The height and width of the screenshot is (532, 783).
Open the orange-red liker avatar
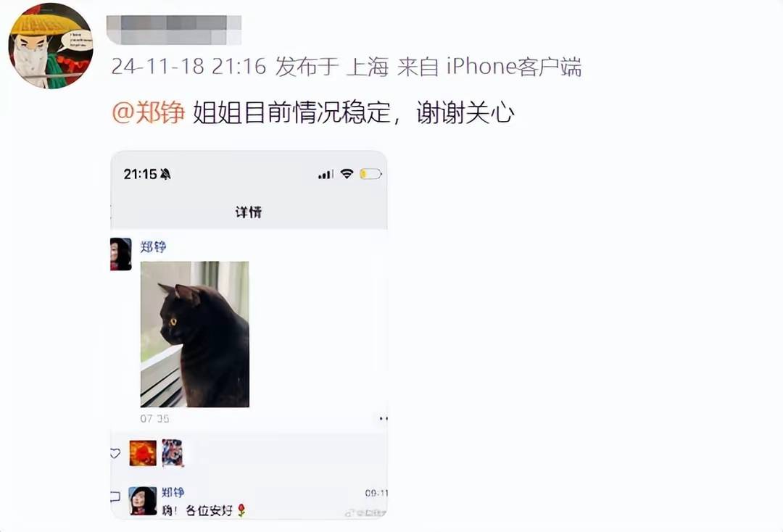click(143, 453)
